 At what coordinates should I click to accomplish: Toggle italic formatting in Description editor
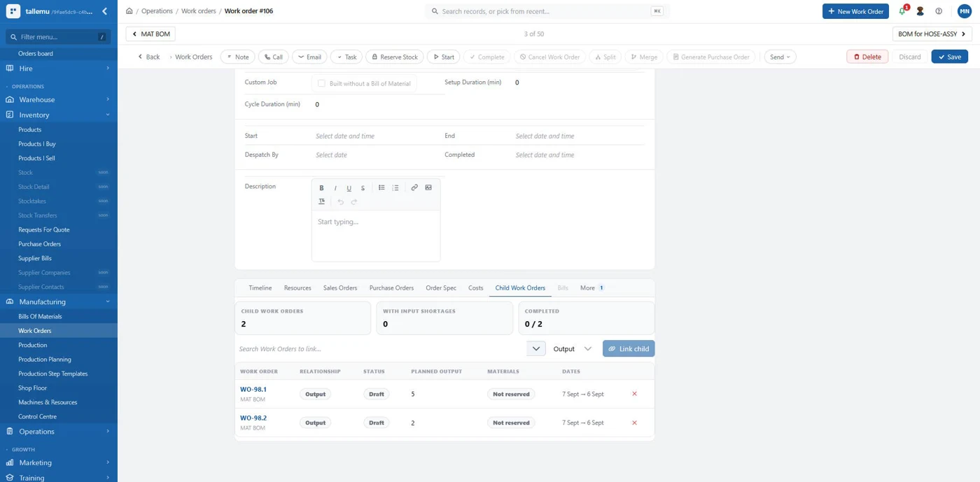click(x=335, y=187)
